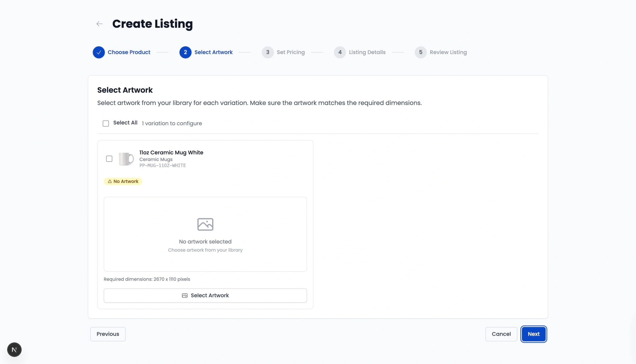Screen dimensions: 636x364
Task: Select the Select Artwork step label
Action: (x=214, y=52)
